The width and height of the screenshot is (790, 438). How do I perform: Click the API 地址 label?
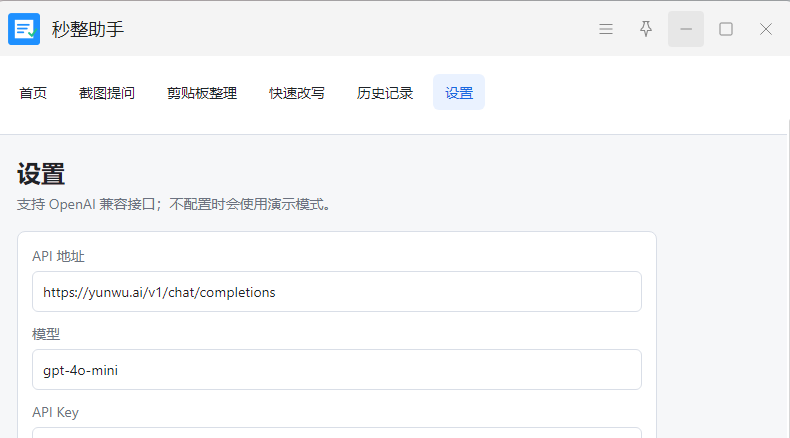tap(58, 256)
